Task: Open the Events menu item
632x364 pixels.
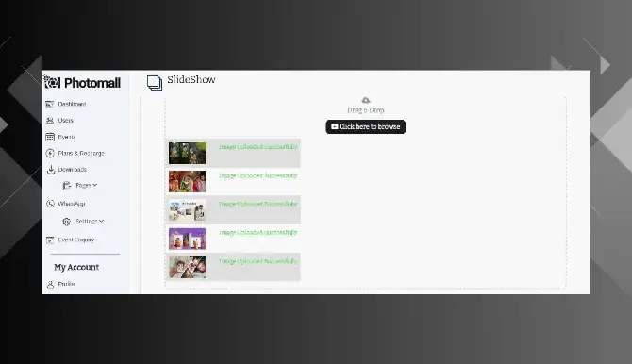Action: 67,137
